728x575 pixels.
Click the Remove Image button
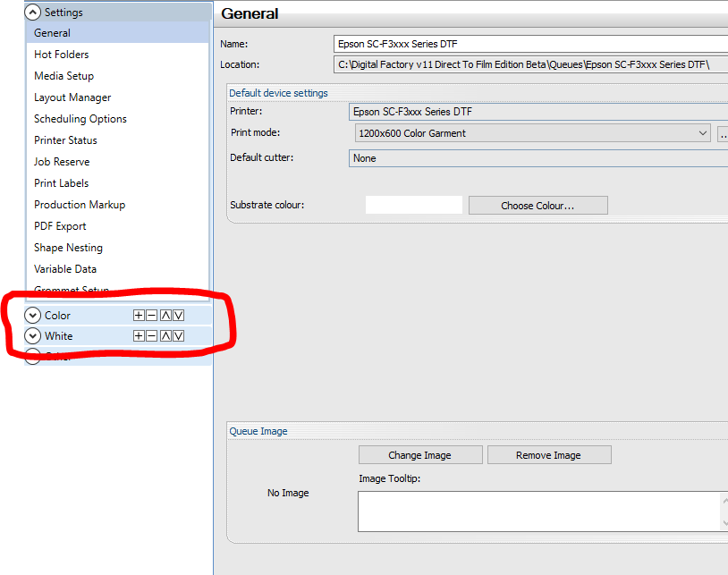click(549, 455)
